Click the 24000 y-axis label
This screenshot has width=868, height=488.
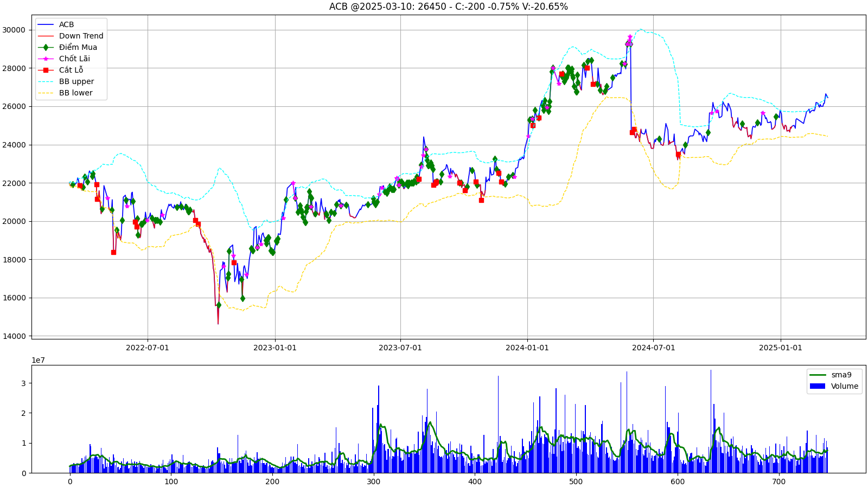(14, 145)
